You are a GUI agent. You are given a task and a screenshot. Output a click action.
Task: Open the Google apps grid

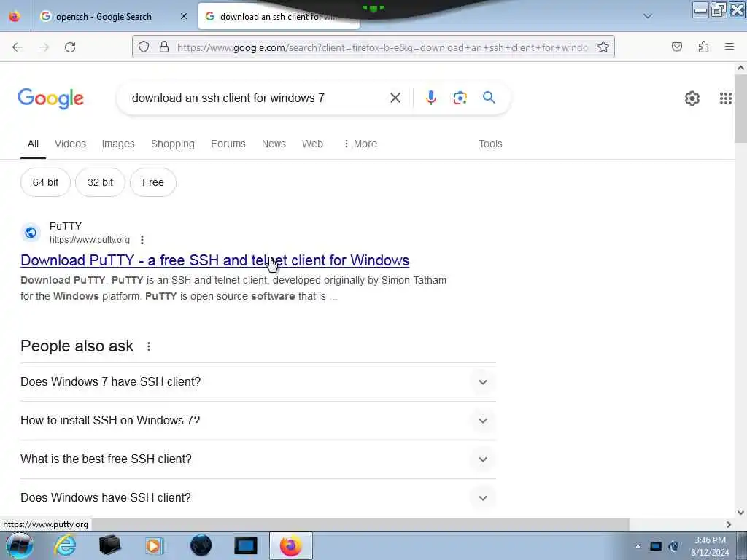pos(726,98)
